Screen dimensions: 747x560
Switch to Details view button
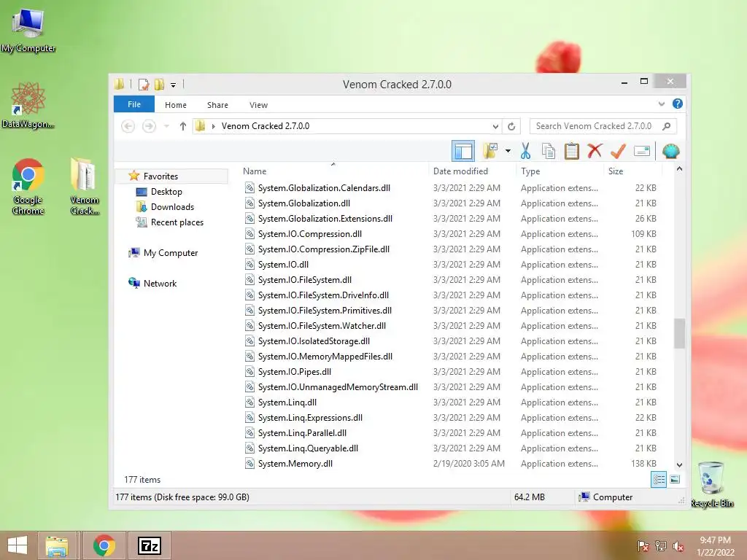coord(659,480)
